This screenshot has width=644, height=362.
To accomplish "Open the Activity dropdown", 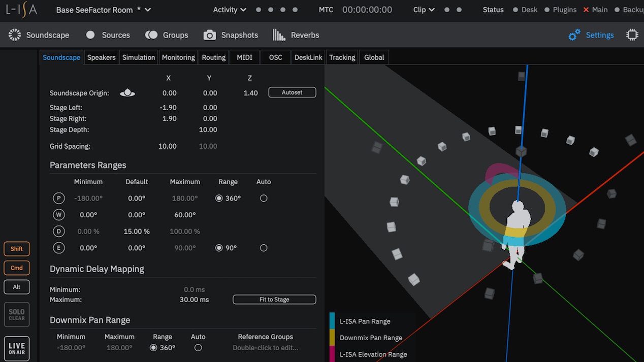I will click(x=229, y=9).
